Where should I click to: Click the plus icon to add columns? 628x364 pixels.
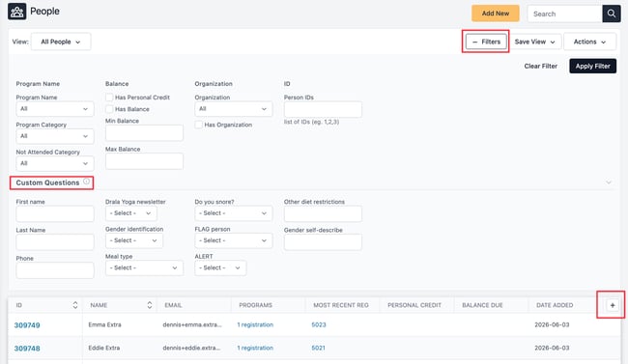613,305
